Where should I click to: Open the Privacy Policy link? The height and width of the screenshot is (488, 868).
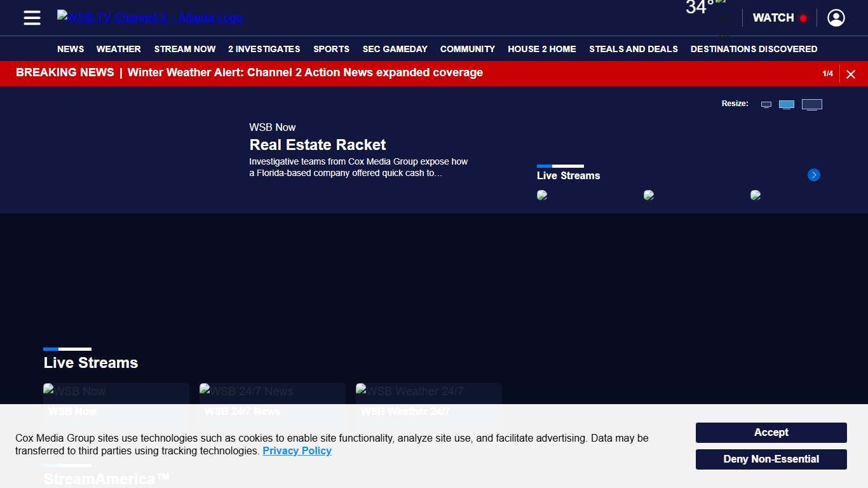pos(297,451)
